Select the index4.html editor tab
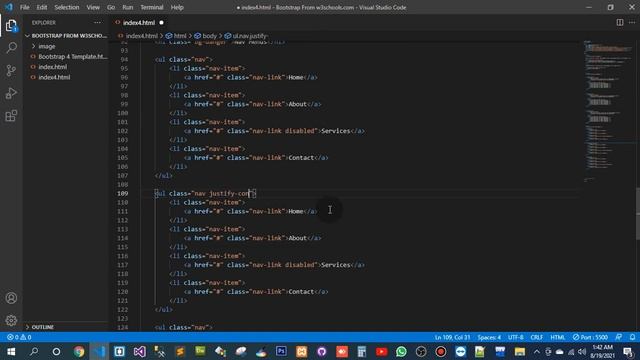This screenshot has width=640, height=360. (x=139, y=22)
